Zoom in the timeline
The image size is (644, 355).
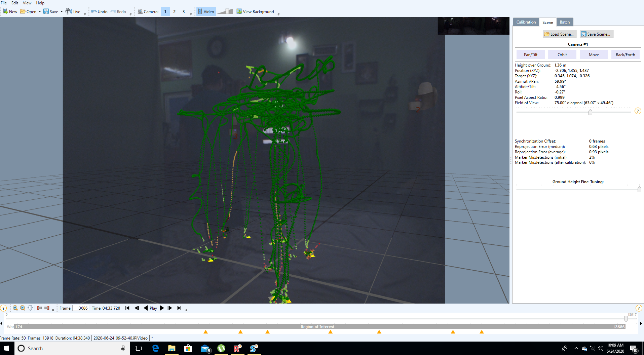(15, 308)
